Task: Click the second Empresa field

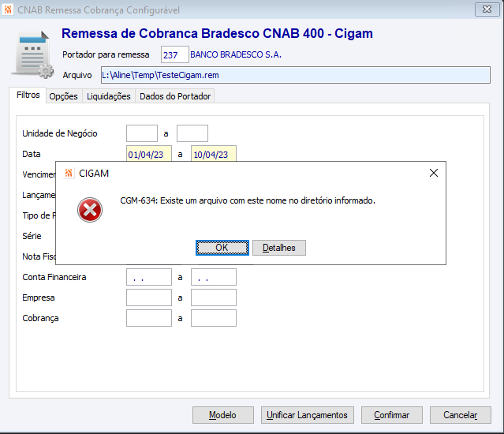Action: tap(214, 297)
